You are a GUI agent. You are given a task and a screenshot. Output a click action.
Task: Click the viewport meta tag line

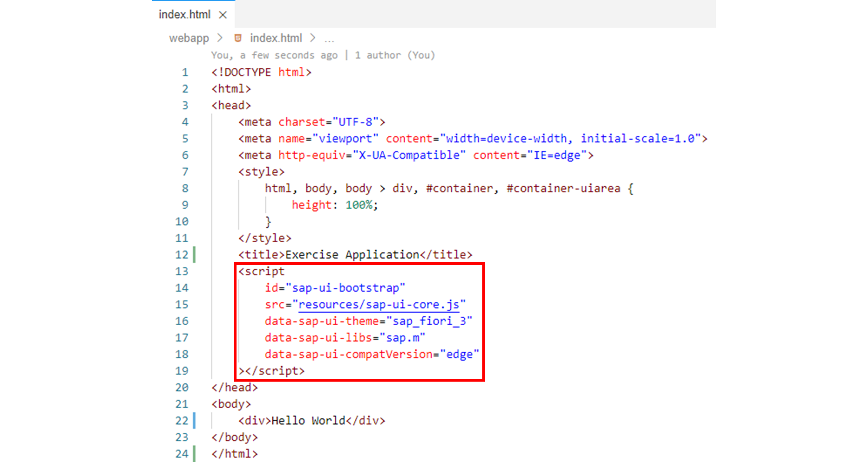coord(473,138)
